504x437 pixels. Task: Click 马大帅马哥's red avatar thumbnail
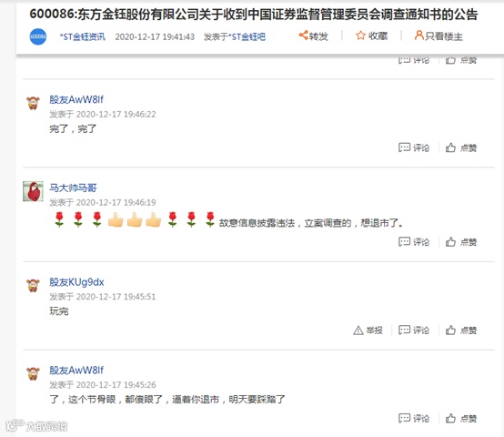click(33, 191)
